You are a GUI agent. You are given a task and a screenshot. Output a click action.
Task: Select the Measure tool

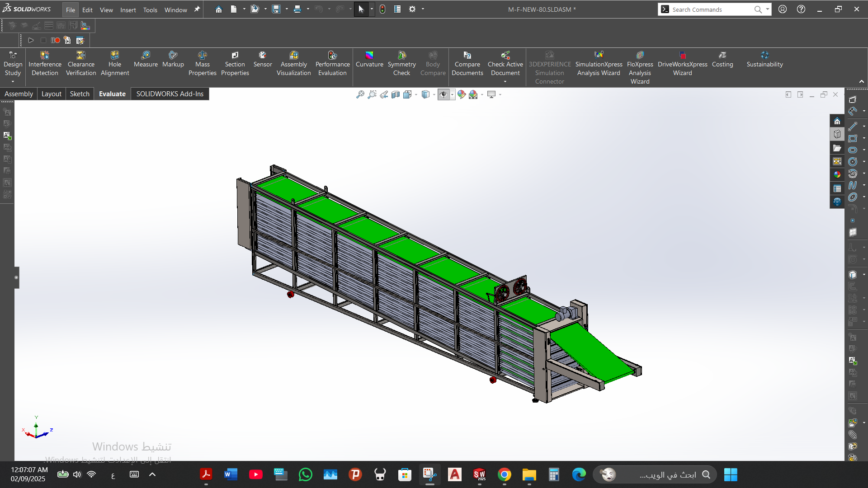(x=146, y=60)
